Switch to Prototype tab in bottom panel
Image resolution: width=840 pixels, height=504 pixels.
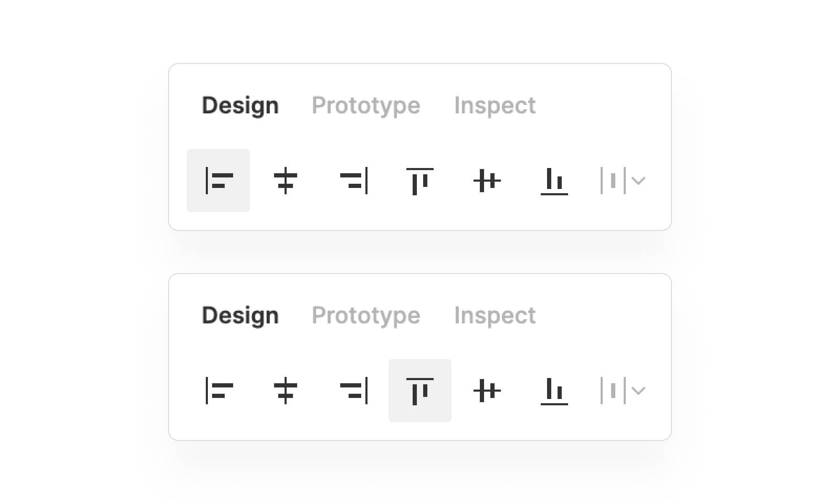366,316
